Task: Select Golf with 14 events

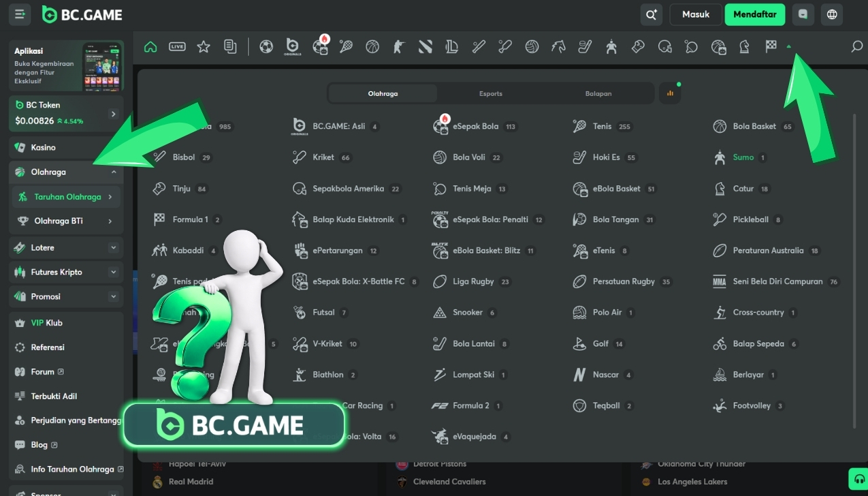Action: point(599,344)
